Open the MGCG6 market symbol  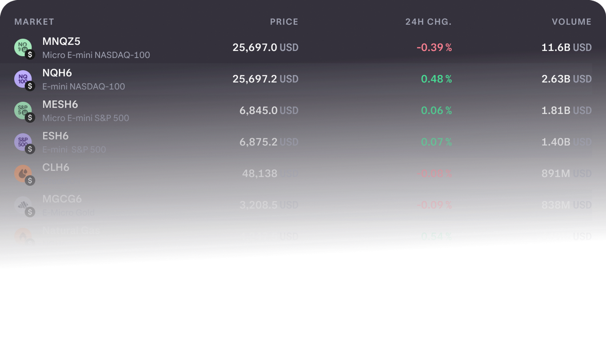tap(62, 199)
